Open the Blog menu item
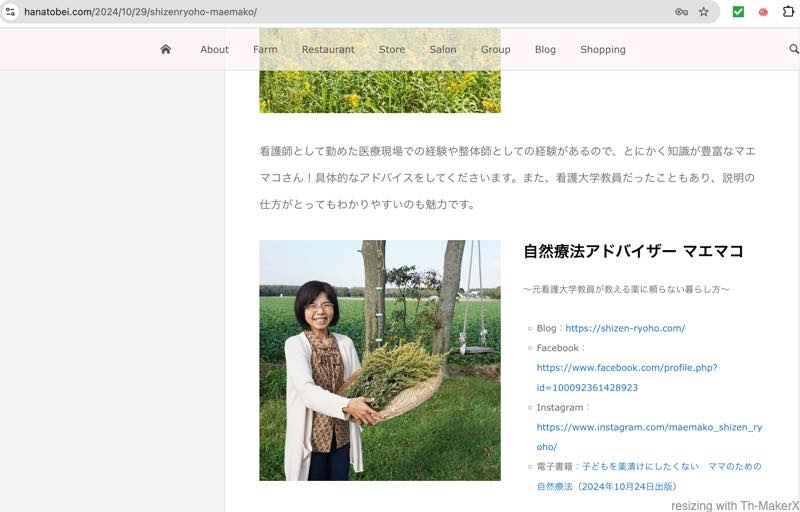 (545, 49)
